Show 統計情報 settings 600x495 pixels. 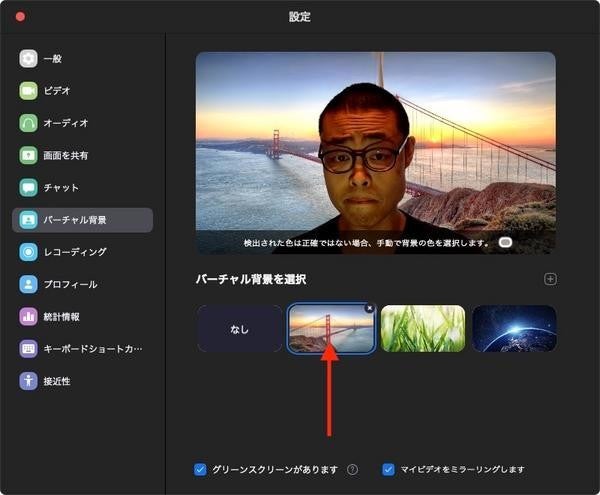point(83,317)
